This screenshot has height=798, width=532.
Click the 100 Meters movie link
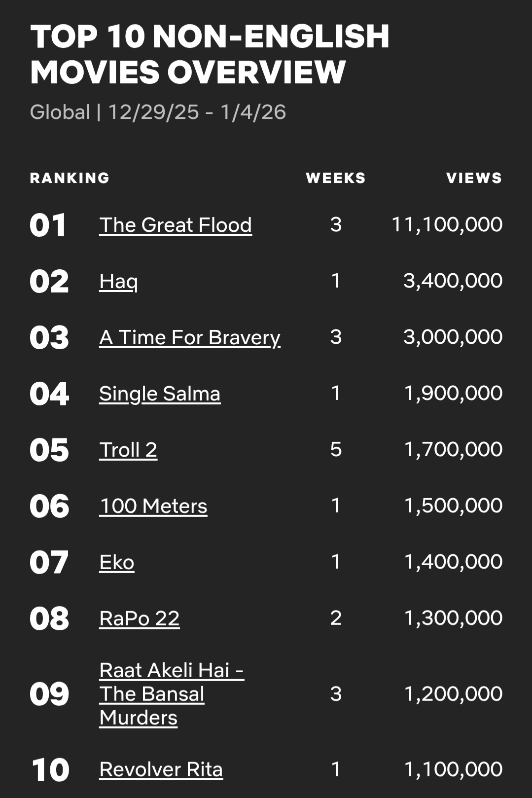point(153,506)
